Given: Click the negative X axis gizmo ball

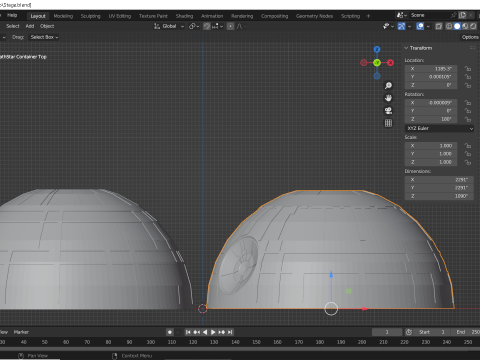Looking at the screenshot, I should click(x=364, y=63).
